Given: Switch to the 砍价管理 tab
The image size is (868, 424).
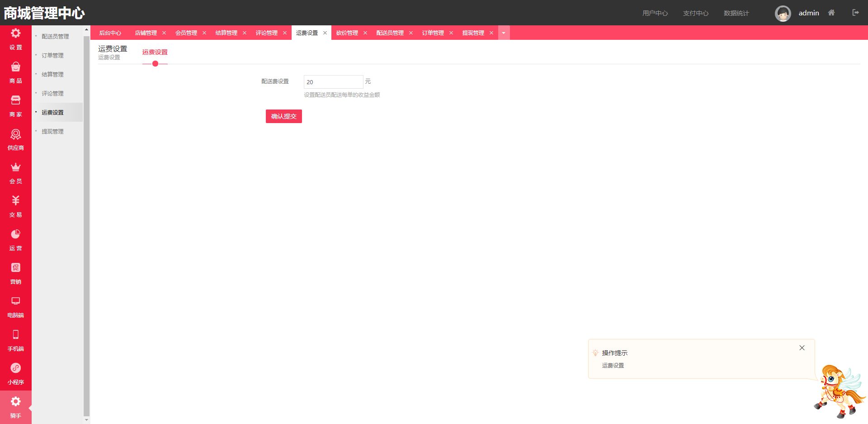Looking at the screenshot, I should (347, 33).
